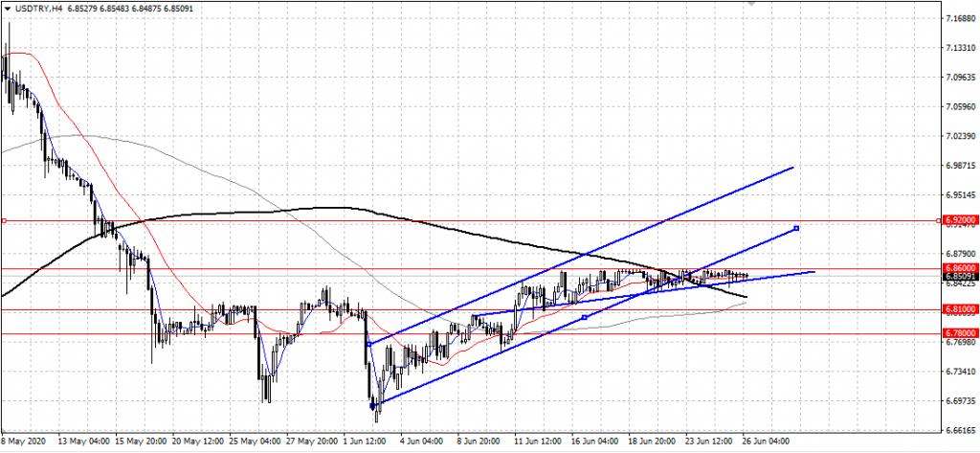980x453 pixels.
Task: Click the channel's left start anchor square
Action: 369,343
